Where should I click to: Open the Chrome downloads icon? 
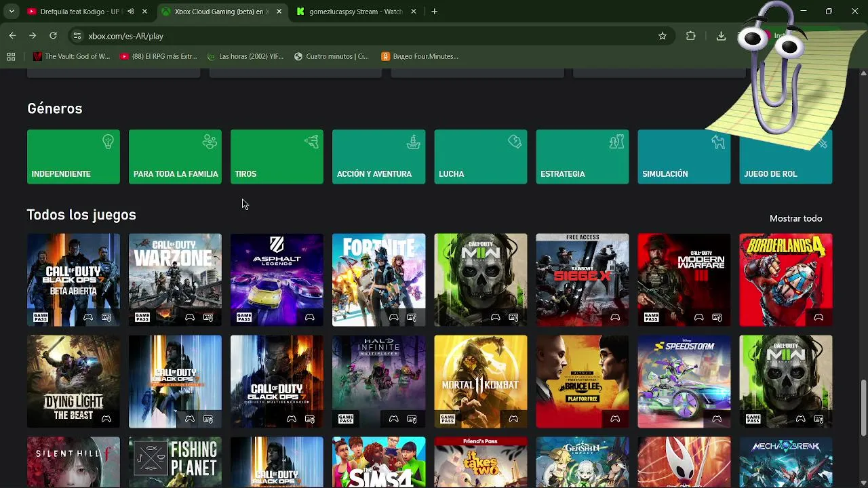[721, 36]
